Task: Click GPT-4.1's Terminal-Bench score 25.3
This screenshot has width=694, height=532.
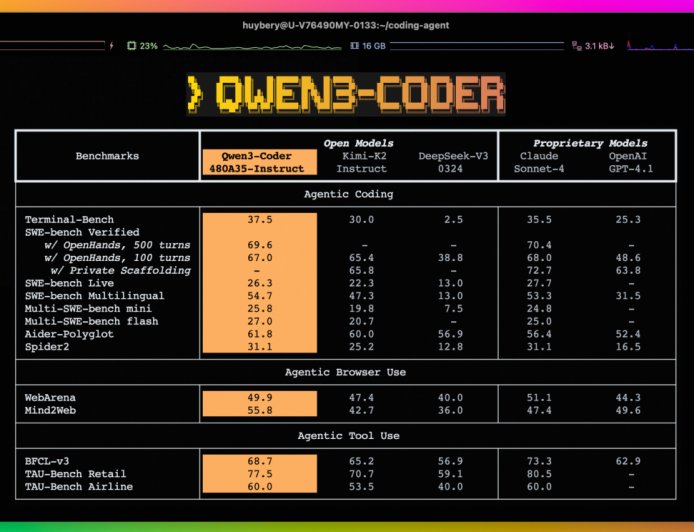Action: [628, 220]
